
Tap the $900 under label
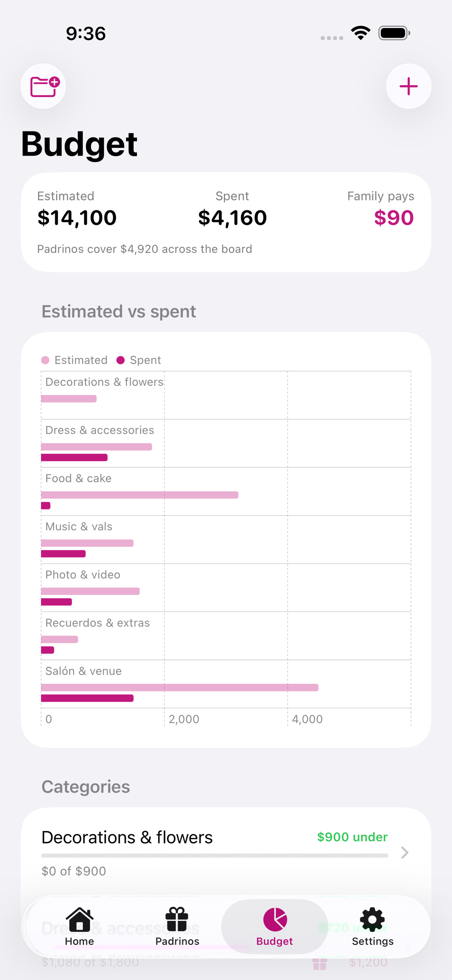(352, 837)
